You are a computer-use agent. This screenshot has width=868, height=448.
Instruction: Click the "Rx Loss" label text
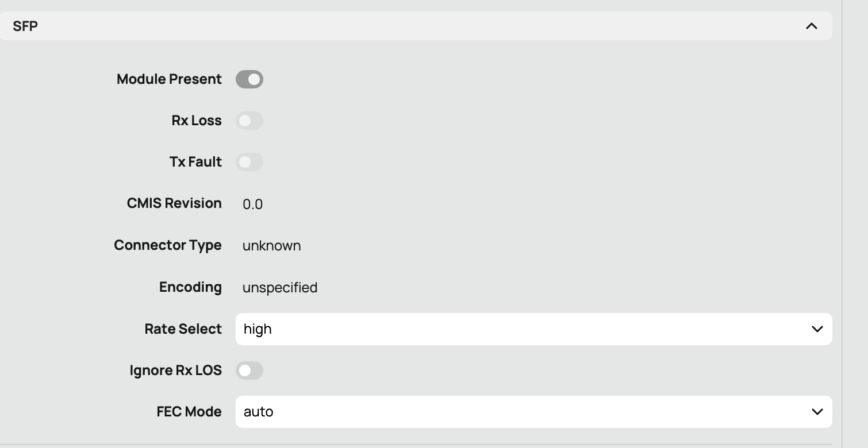pyautogui.click(x=197, y=121)
